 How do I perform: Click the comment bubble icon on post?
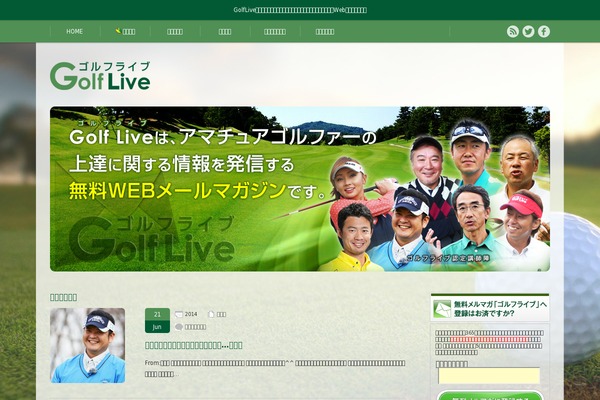click(x=179, y=327)
